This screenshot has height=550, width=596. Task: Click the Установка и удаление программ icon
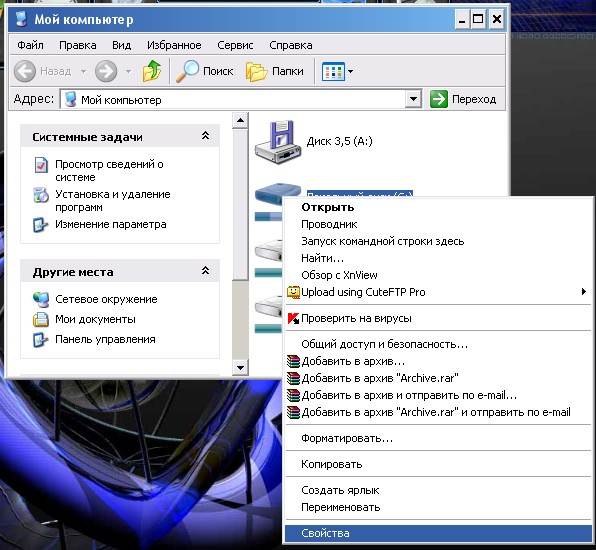(x=41, y=195)
